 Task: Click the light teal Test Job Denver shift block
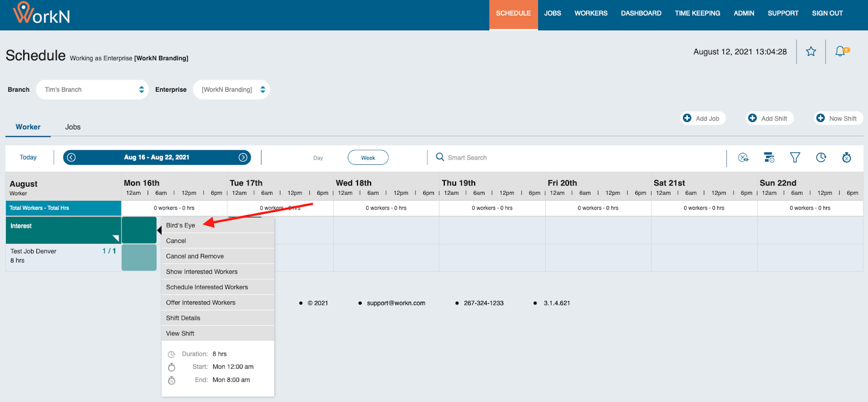(x=139, y=258)
